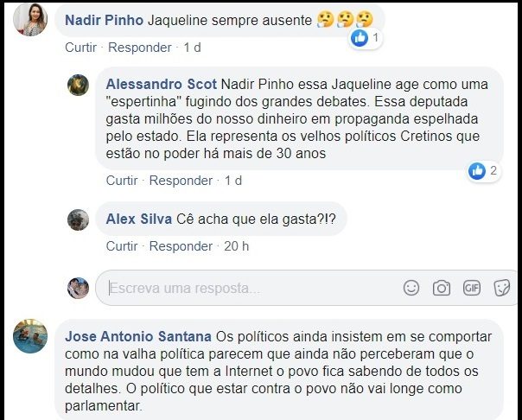Like Nadir Pinho's comment with Curtir
The image size is (522, 420).
click(x=81, y=47)
